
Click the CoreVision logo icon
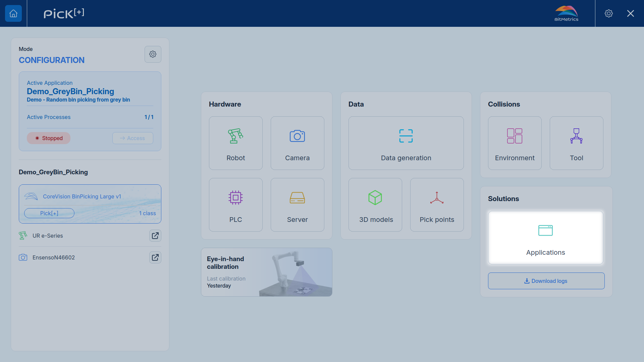[31, 196]
